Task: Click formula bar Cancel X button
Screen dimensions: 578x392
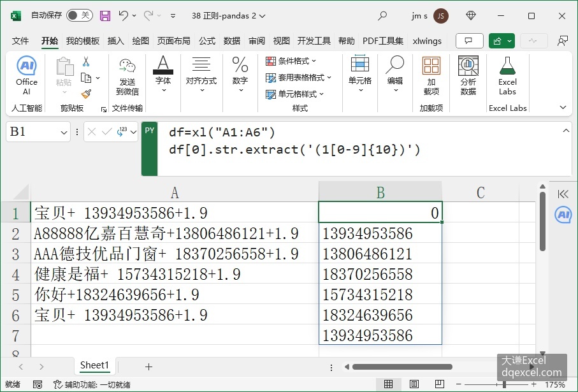Action: pos(92,132)
